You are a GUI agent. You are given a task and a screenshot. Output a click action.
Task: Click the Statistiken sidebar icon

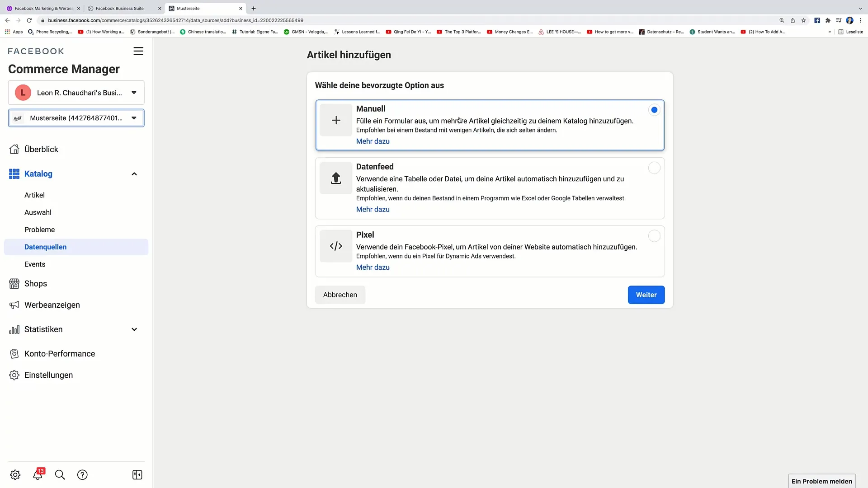point(14,329)
